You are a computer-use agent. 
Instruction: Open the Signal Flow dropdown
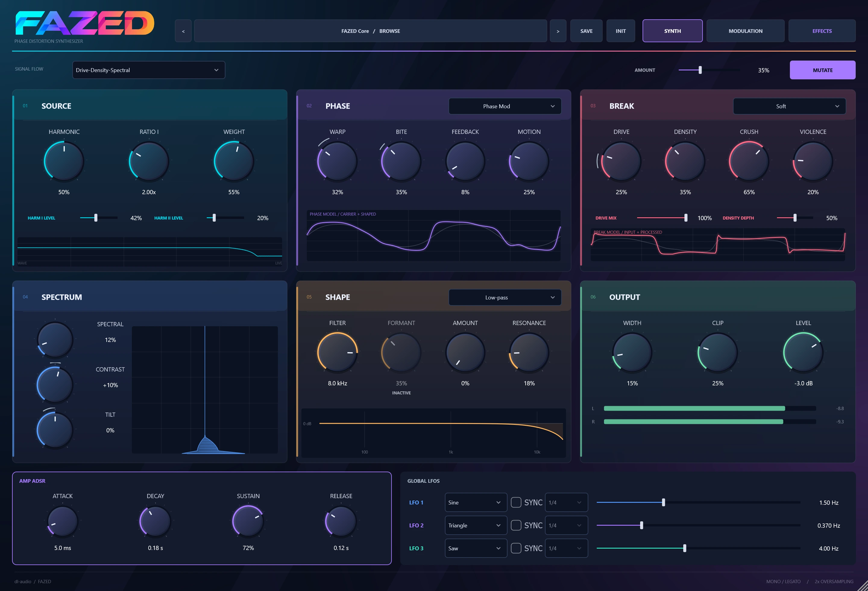(x=149, y=70)
